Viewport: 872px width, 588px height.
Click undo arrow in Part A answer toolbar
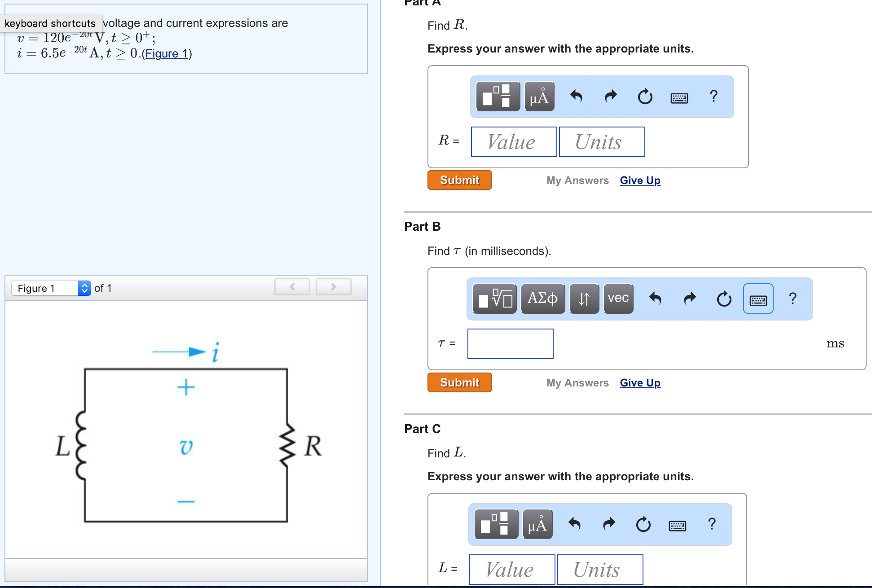576,96
